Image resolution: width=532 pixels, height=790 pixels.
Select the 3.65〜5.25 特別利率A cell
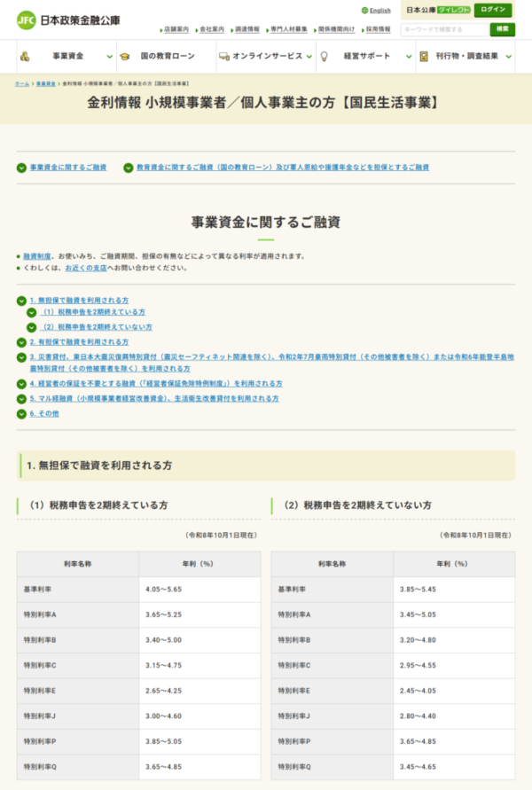click(200, 615)
